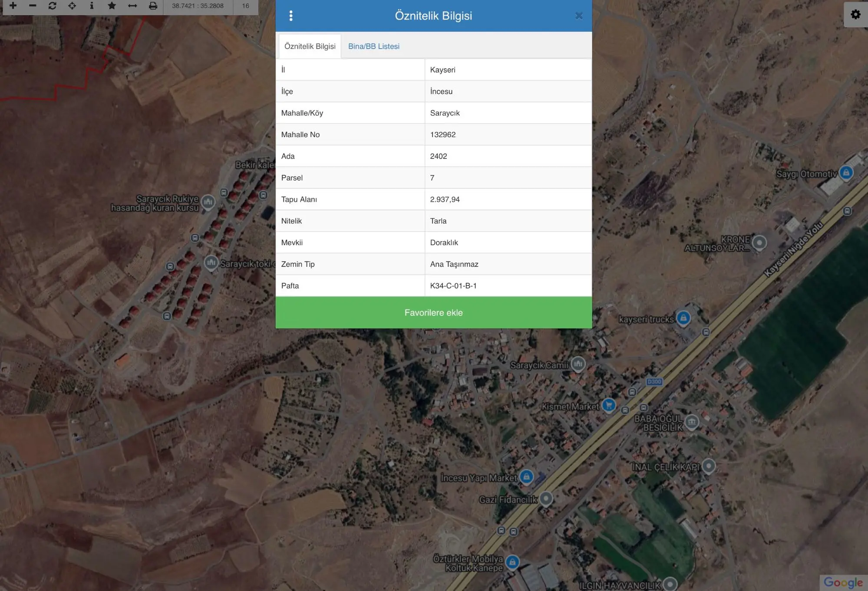
Task: Click the Kısmet Market shopping cart marker
Action: (x=609, y=405)
